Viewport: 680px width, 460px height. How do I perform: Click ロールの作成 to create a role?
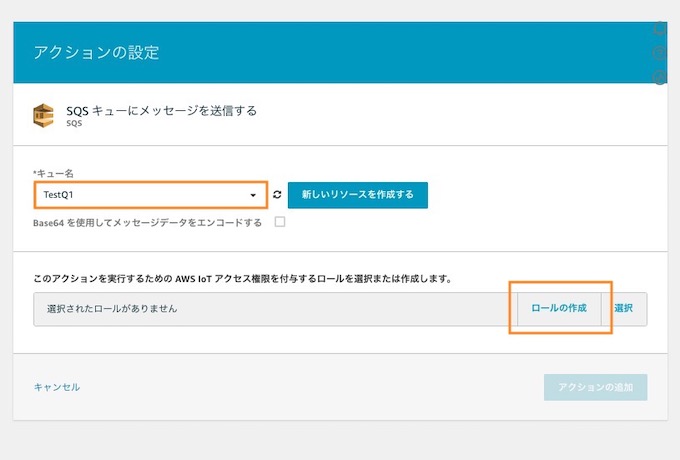[x=559, y=308]
